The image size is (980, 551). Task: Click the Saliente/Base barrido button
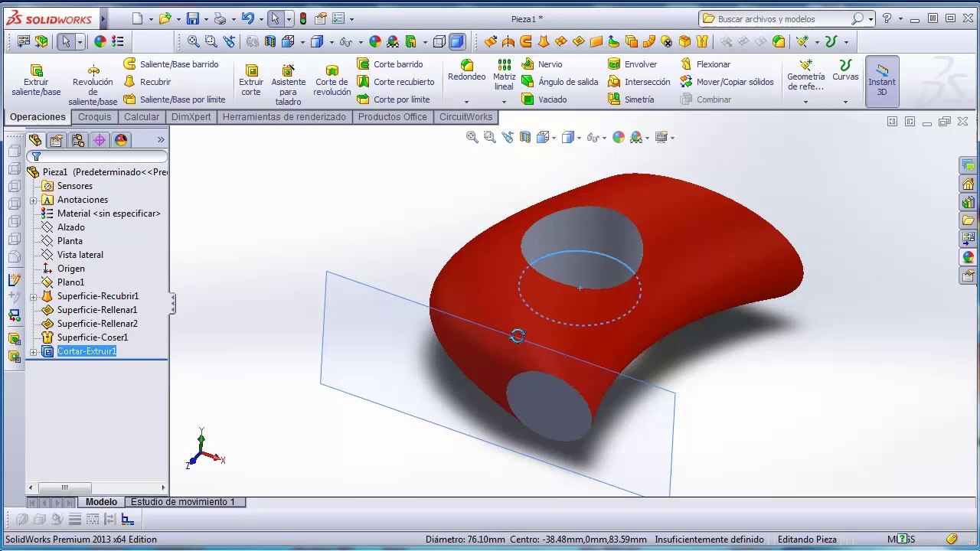point(171,64)
